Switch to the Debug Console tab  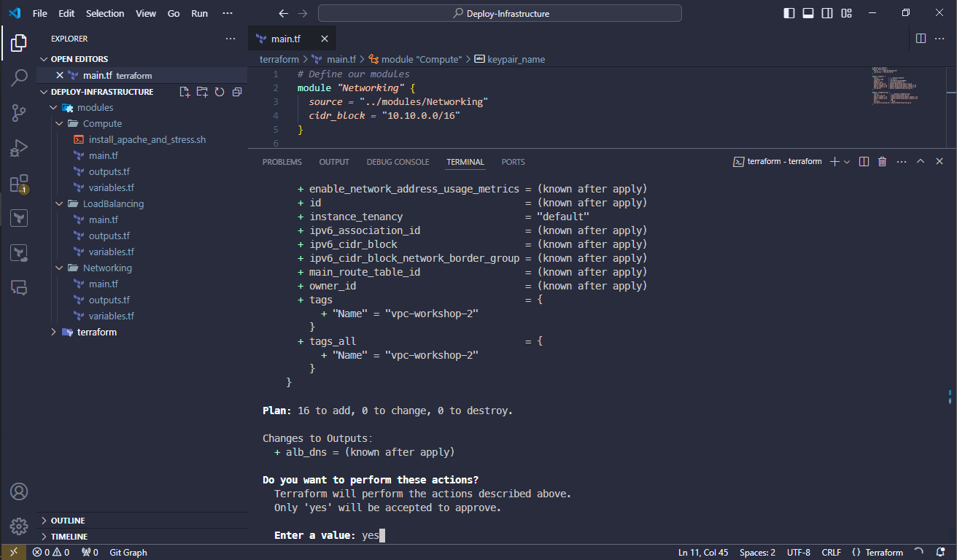pyautogui.click(x=398, y=162)
